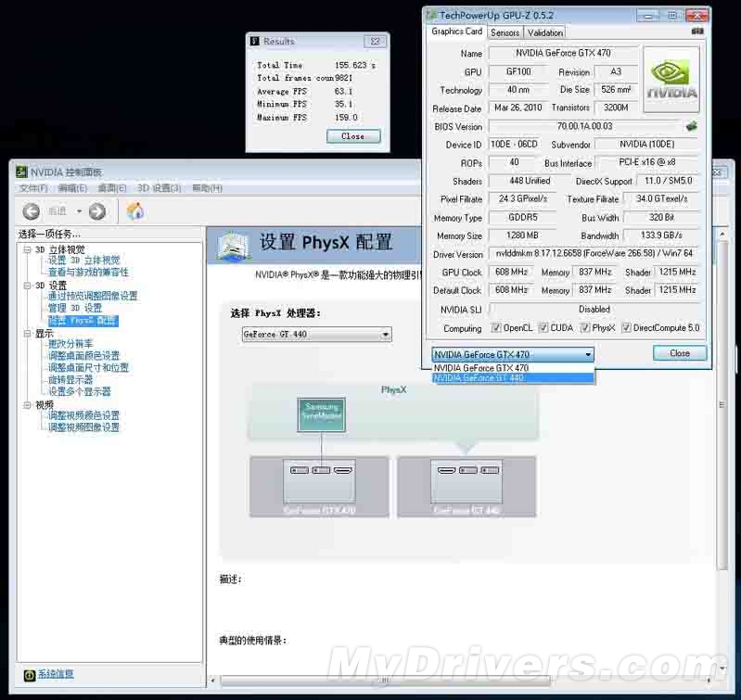Click the vertical scrollbar in PhysX page
741x700 pixels.
722,405
